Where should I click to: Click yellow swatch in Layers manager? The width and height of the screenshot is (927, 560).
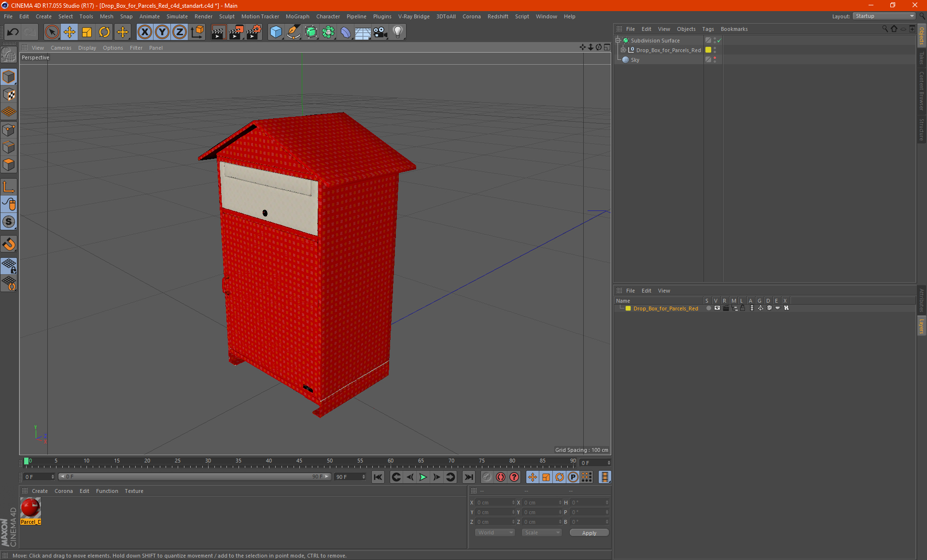[x=628, y=308]
